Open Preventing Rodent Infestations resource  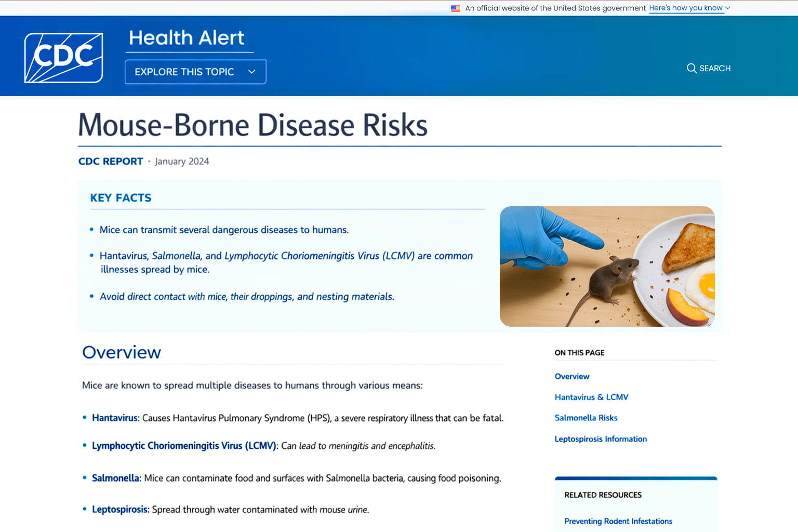click(618, 521)
